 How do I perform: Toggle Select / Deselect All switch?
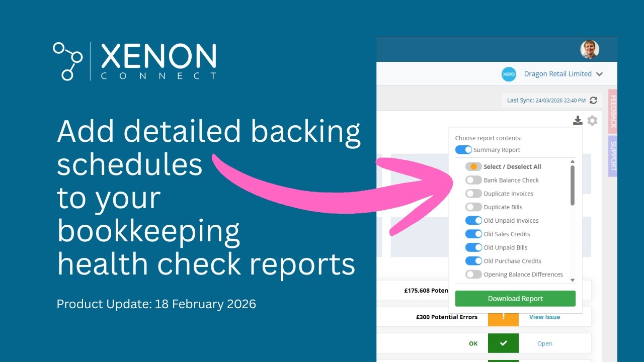473,166
